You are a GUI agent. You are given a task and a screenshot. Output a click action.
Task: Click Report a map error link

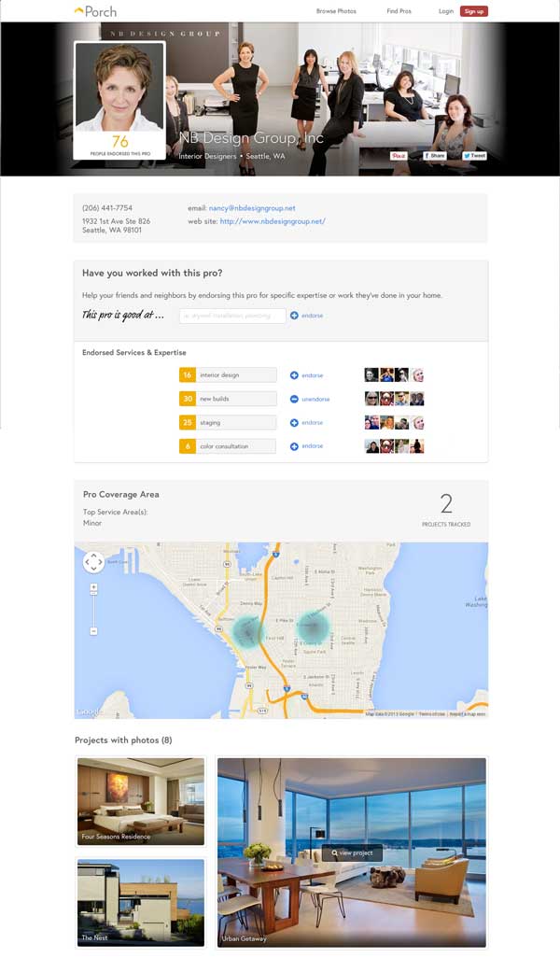pos(468,713)
